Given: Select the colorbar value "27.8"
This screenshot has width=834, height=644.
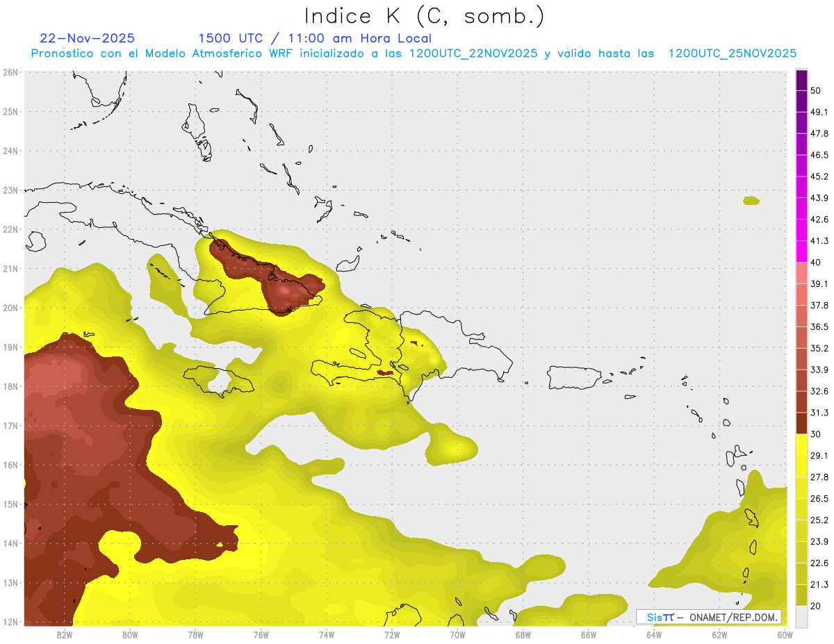Looking at the screenshot, I should tap(819, 477).
